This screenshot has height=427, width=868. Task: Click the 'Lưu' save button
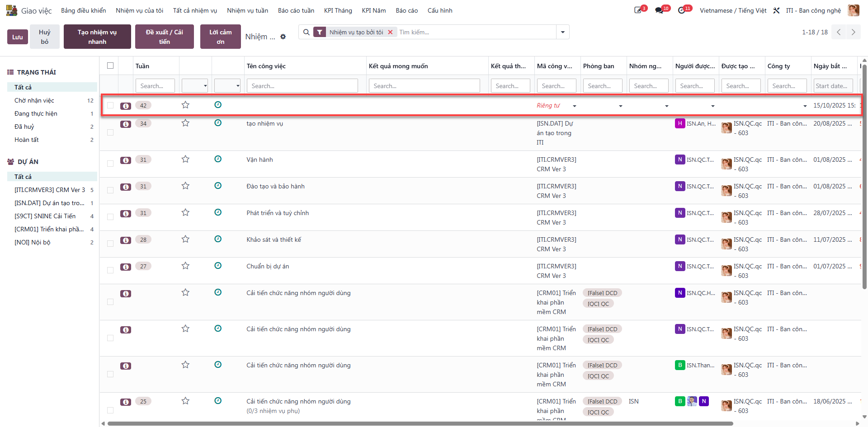18,37
